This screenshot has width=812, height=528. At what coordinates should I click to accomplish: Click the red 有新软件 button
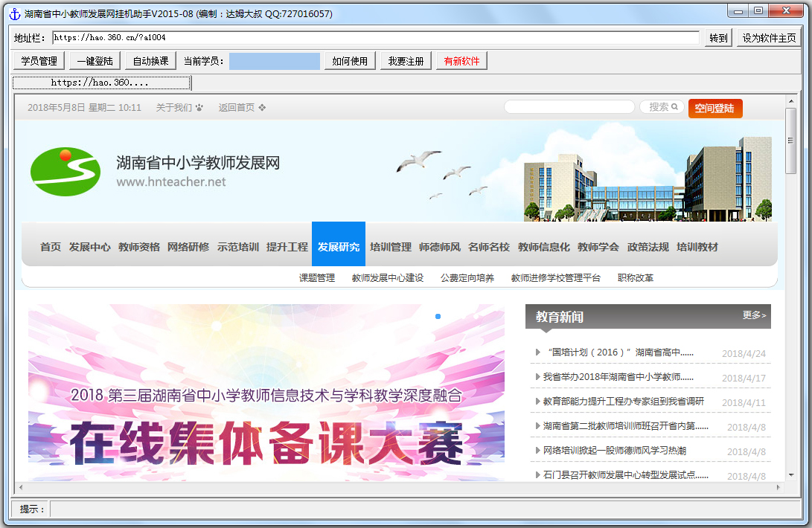click(x=461, y=61)
